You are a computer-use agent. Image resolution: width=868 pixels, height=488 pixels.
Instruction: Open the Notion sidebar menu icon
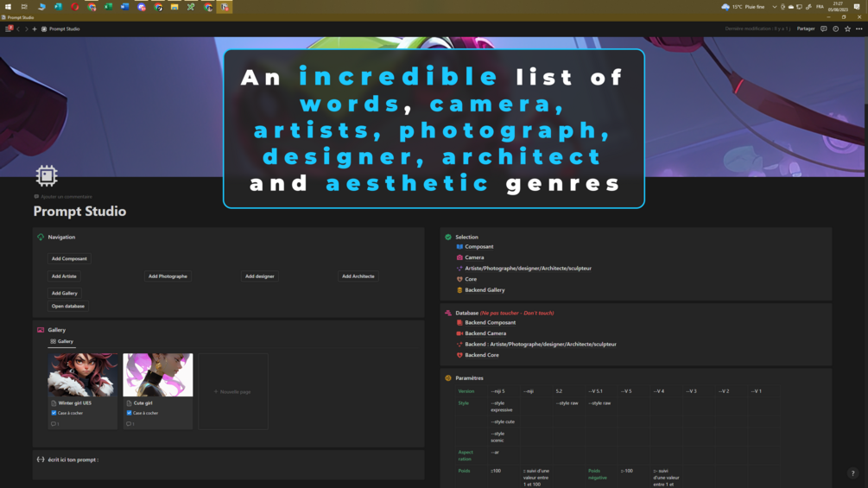pos(9,29)
